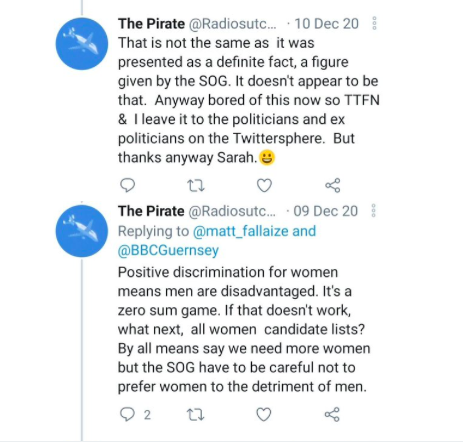
Task: Like the tweet thanking Sarah
Action: (x=264, y=186)
